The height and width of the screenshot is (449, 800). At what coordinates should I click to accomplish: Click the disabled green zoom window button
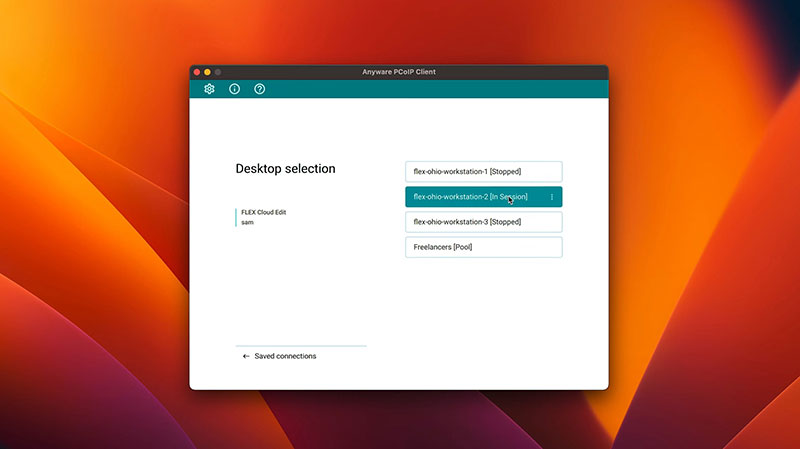[x=218, y=72]
